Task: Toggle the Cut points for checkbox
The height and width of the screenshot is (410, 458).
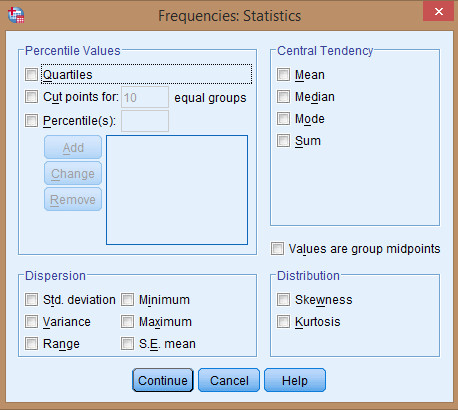Action: click(x=31, y=97)
